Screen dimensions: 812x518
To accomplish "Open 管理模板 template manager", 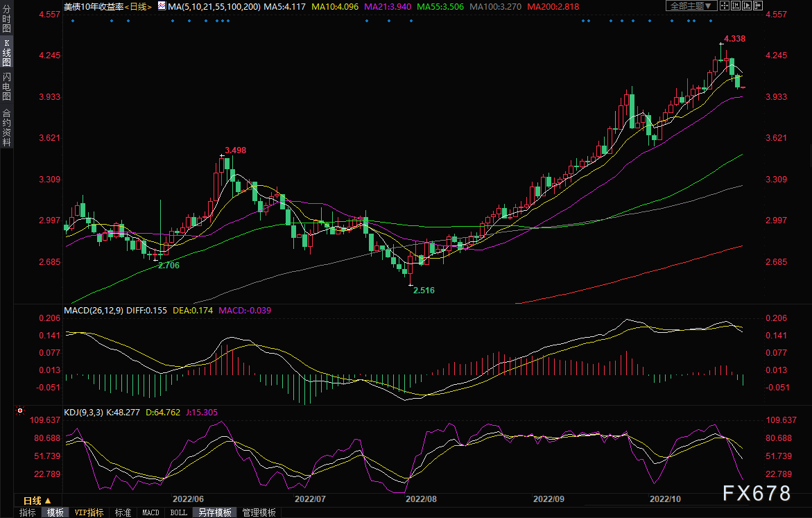I will (x=259, y=512).
